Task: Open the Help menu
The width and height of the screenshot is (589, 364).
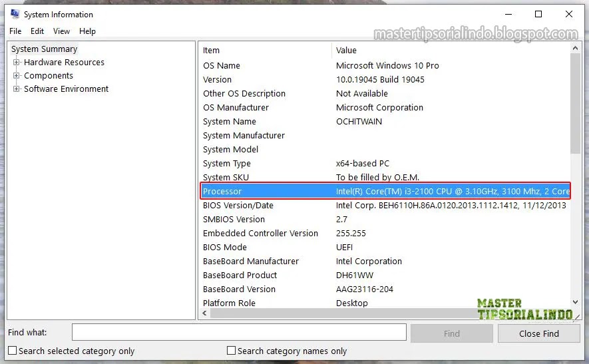Action: coord(87,31)
